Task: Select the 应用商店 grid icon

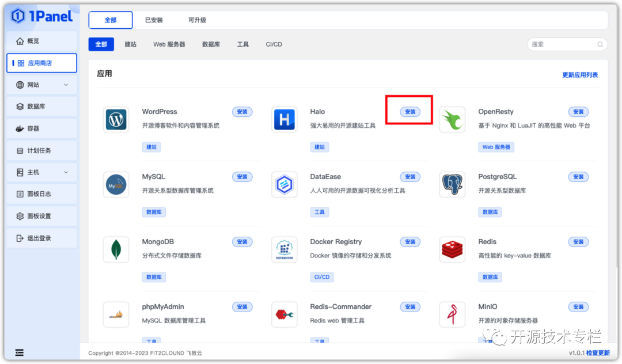Action: click(21, 63)
